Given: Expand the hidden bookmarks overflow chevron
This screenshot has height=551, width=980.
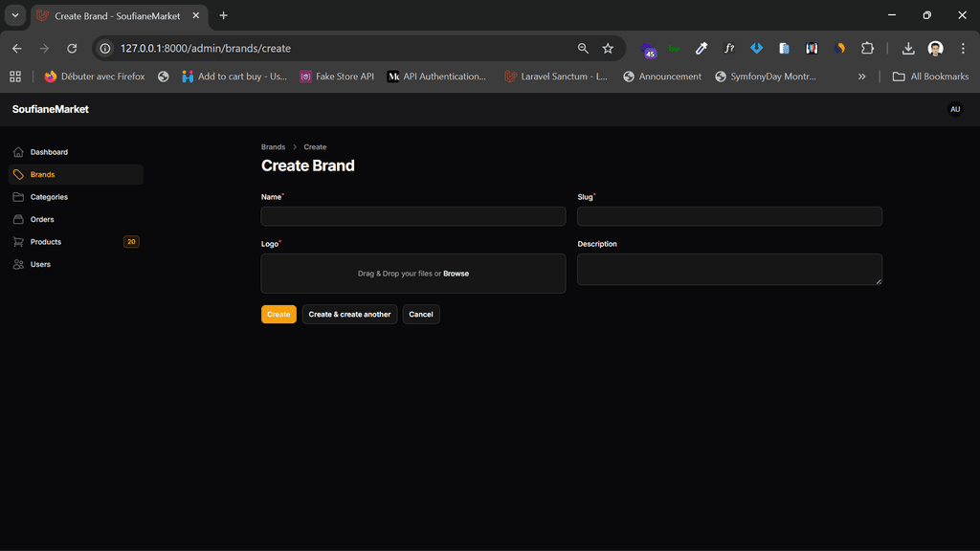Looking at the screenshot, I should [861, 77].
